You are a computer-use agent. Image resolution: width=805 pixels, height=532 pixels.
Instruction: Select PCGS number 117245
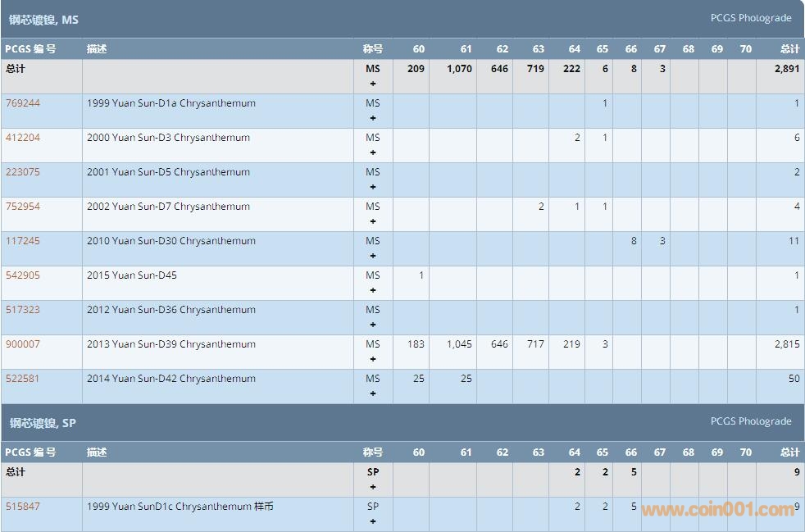click(23, 241)
